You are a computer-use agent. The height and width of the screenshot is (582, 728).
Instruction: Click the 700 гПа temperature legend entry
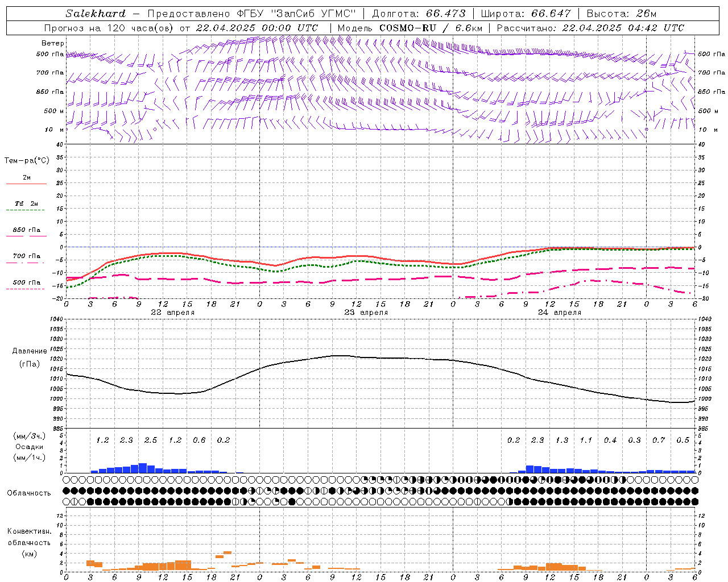27,256
